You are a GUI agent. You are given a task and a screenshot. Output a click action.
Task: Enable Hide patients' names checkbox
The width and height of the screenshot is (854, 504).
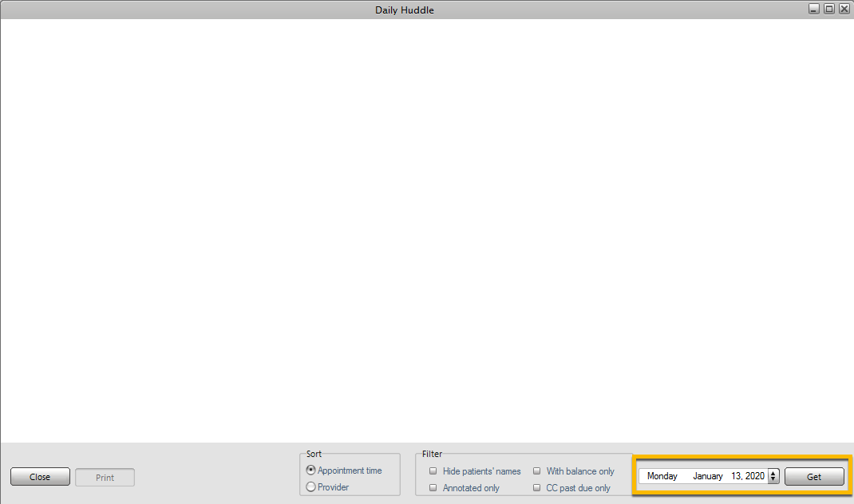tap(433, 471)
